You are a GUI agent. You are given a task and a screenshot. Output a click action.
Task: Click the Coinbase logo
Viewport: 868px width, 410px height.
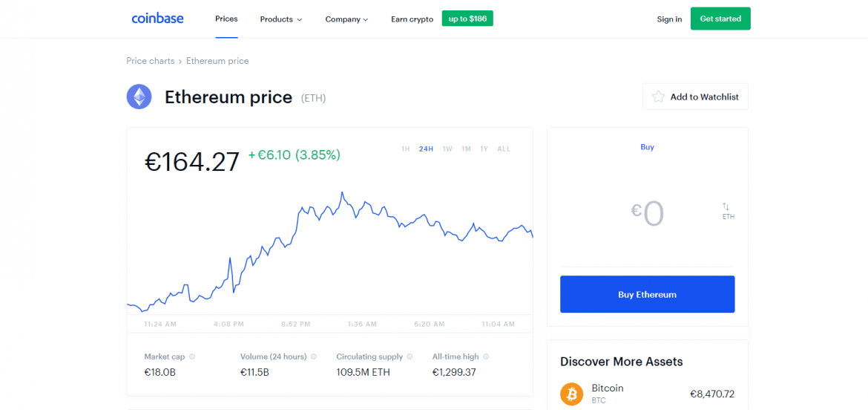157,19
